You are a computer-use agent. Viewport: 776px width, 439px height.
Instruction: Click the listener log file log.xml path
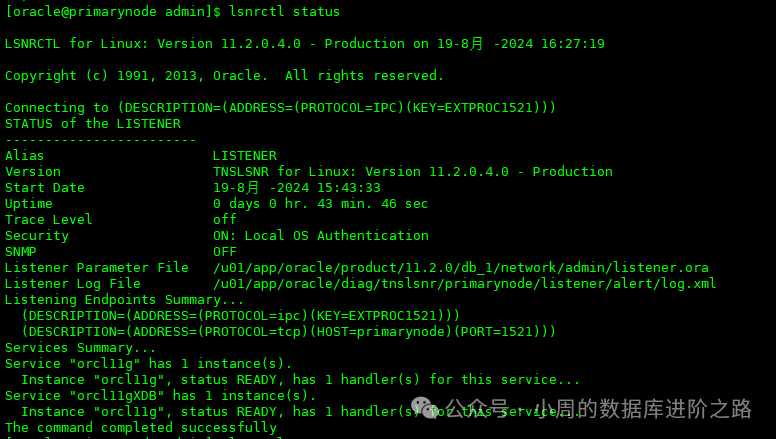pos(464,284)
